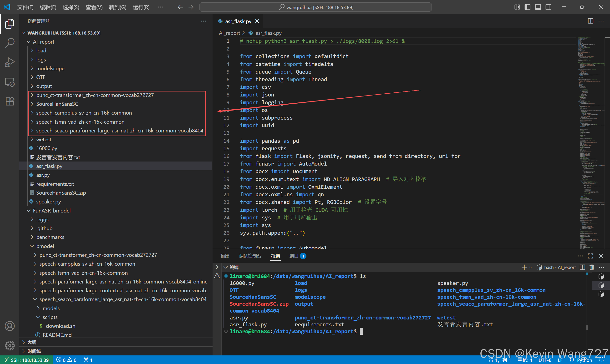The width and height of the screenshot is (610, 364).
Task: Split the terminal panel
Action: [x=582, y=267]
